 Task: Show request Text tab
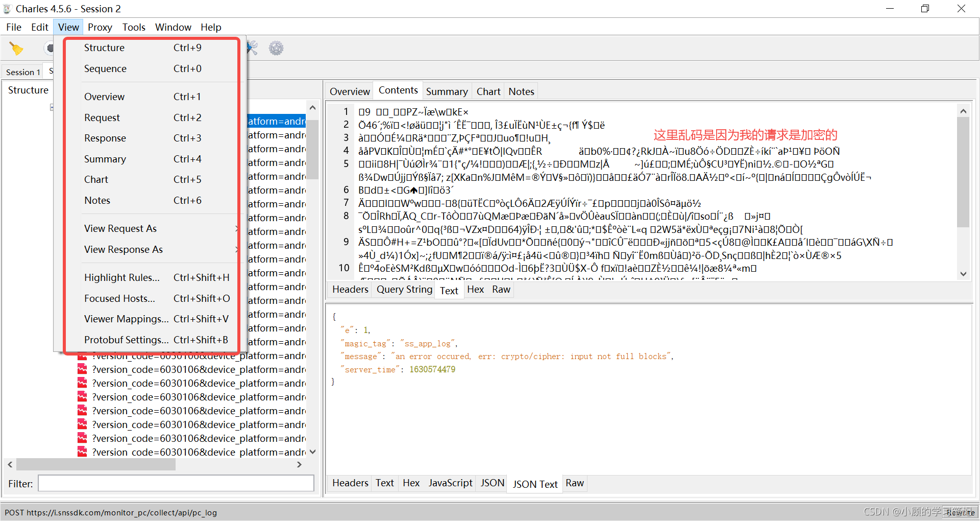point(449,291)
